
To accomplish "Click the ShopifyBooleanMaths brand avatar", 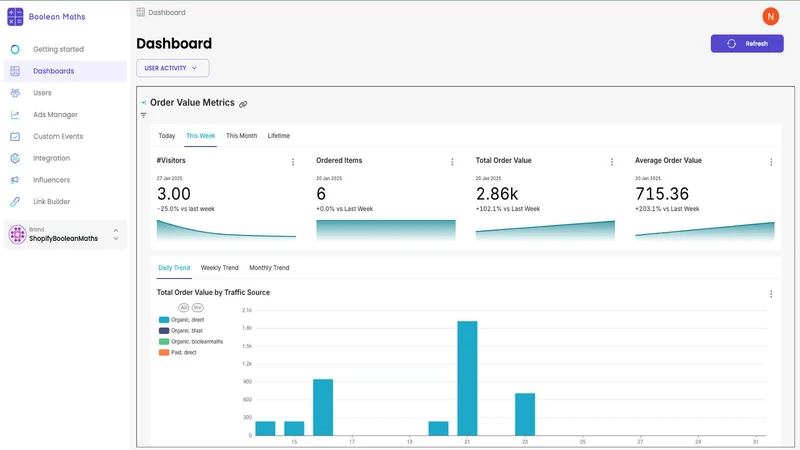I will pyautogui.click(x=17, y=235).
